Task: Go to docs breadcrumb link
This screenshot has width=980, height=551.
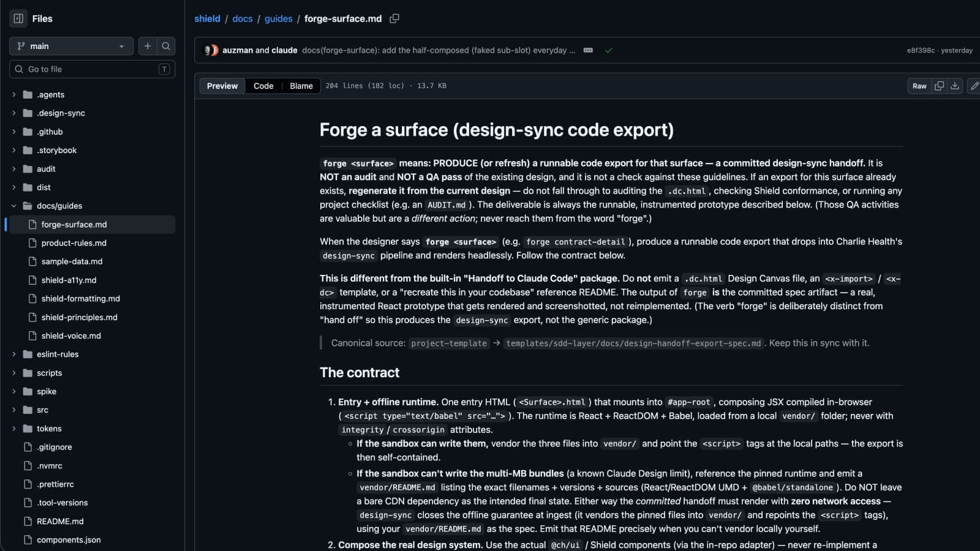Action: point(242,18)
